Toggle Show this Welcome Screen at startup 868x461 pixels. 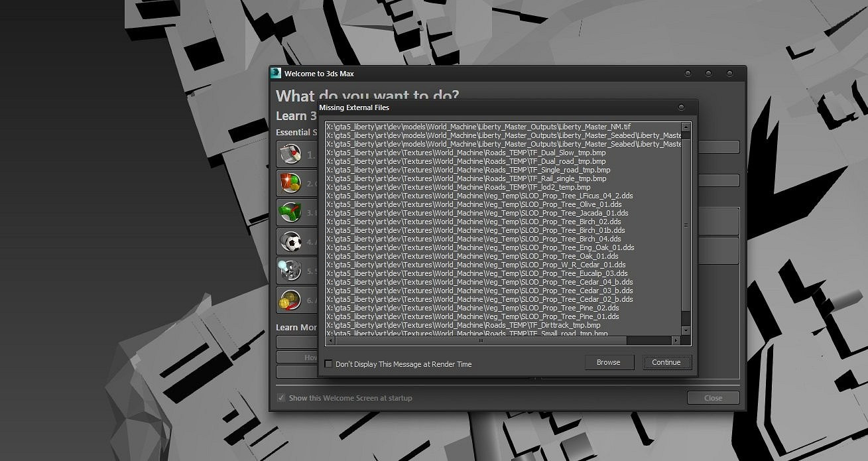281,398
